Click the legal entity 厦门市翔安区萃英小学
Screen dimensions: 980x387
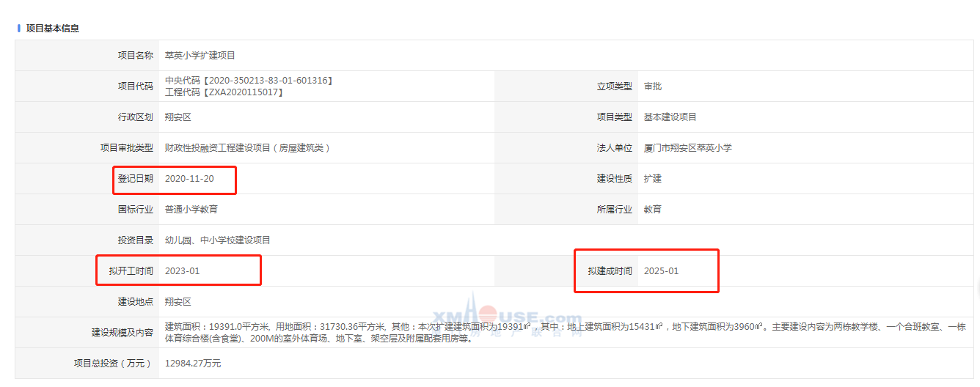coord(687,148)
